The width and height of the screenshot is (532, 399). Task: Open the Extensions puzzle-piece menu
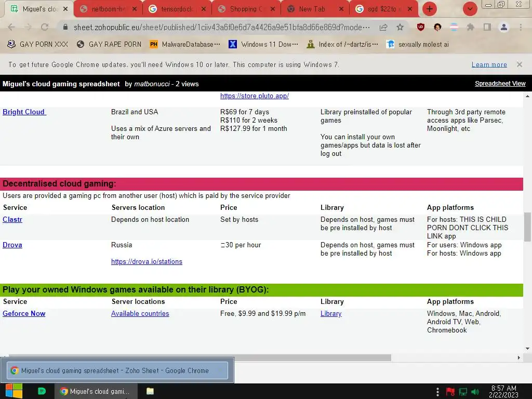pos(470,27)
